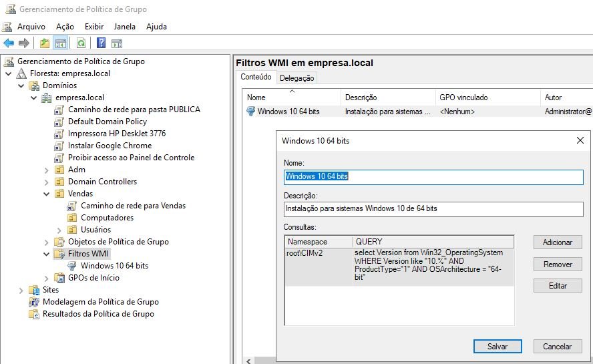Click the Filtros WMI folder icon
This screenshot has width=593, height=364.
pos(59,254)
